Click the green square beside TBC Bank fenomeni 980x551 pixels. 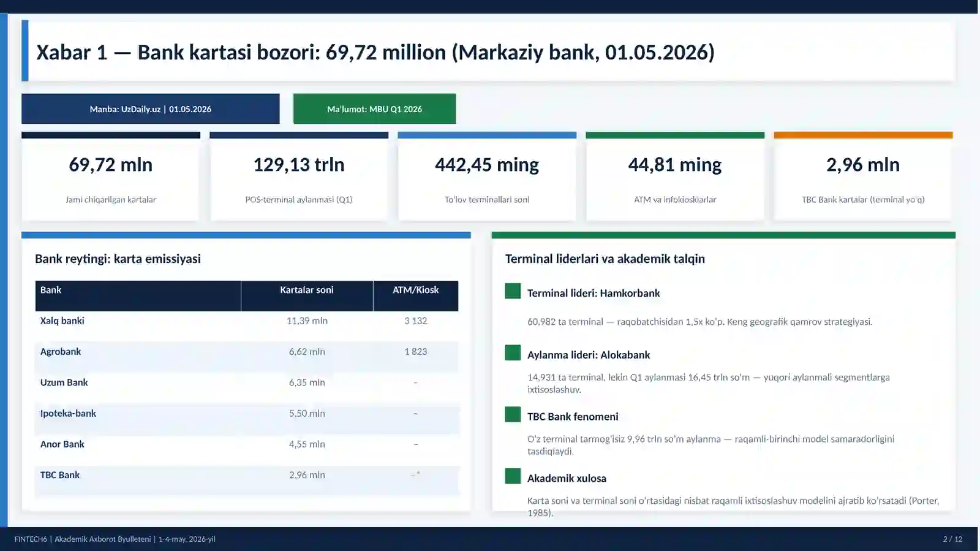(x=513, y=414)
